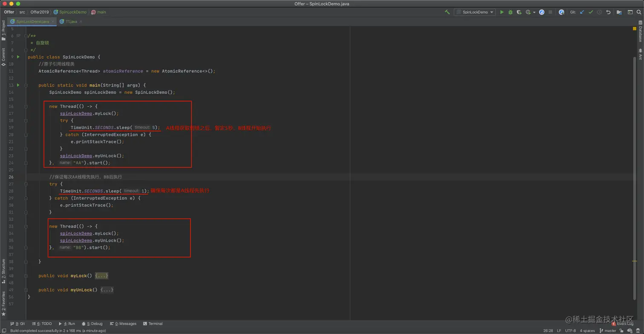Click status bar tool-window toggle corner icon
This screenshot has width=644, height=334.
pos(3,331)
